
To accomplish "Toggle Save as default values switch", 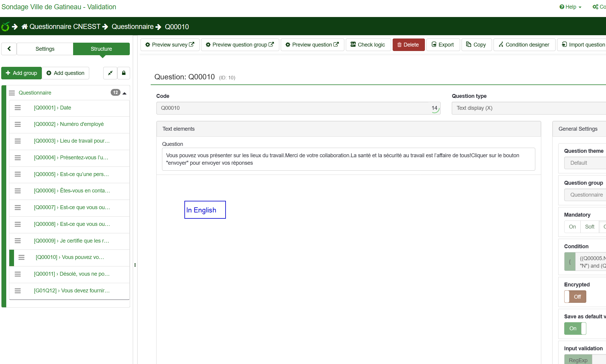I will pyautogui.click(x=575, y=328).
